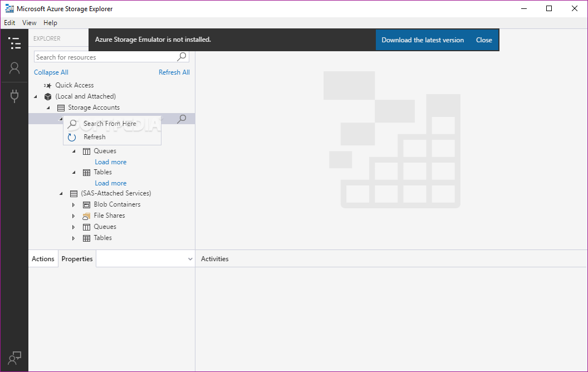Image resolution: width=588 pixels, height=372 pixels.
Task: Click the Quick Access star icon
Action: click(48, 86)
